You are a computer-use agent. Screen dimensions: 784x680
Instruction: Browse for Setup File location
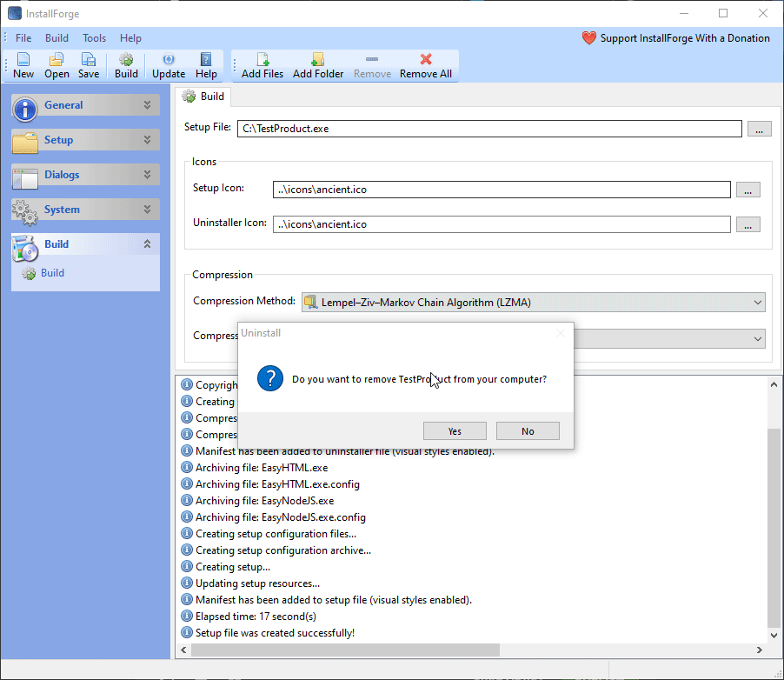click(759, 129)
